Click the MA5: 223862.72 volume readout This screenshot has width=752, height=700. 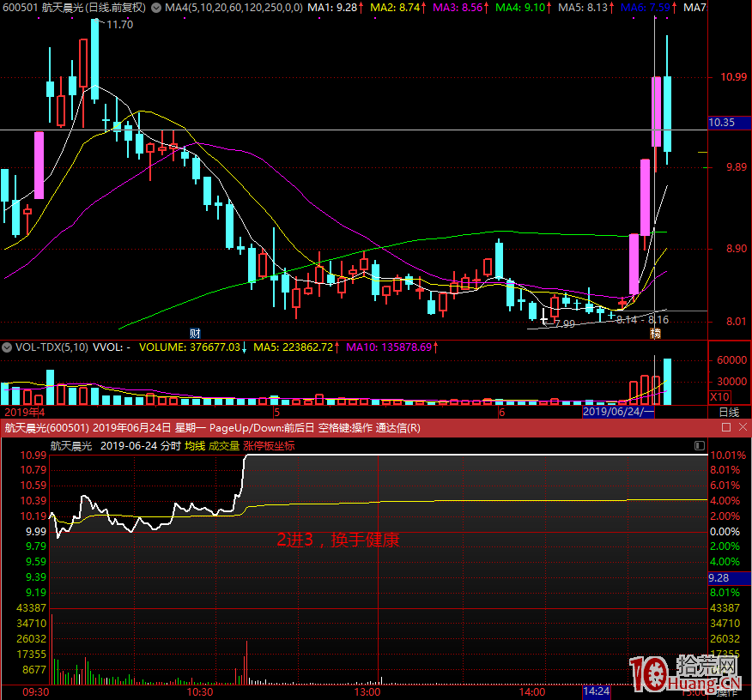point(293,347)
